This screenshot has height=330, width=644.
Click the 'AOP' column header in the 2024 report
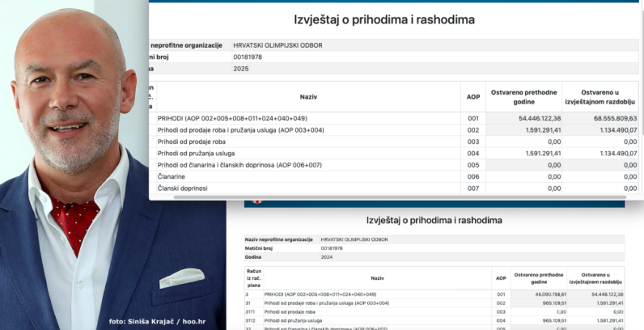[x=501, y=278]
